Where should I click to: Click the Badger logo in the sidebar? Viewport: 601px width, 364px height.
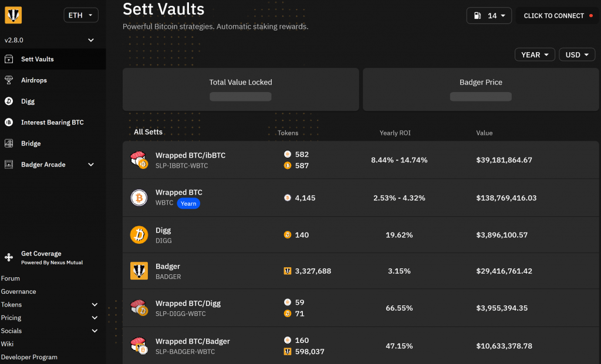click(13, 15)
